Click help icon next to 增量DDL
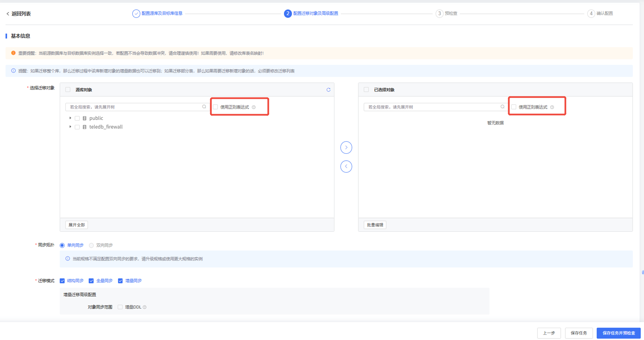Screen dimensions: 644x340 pos(145,307)
